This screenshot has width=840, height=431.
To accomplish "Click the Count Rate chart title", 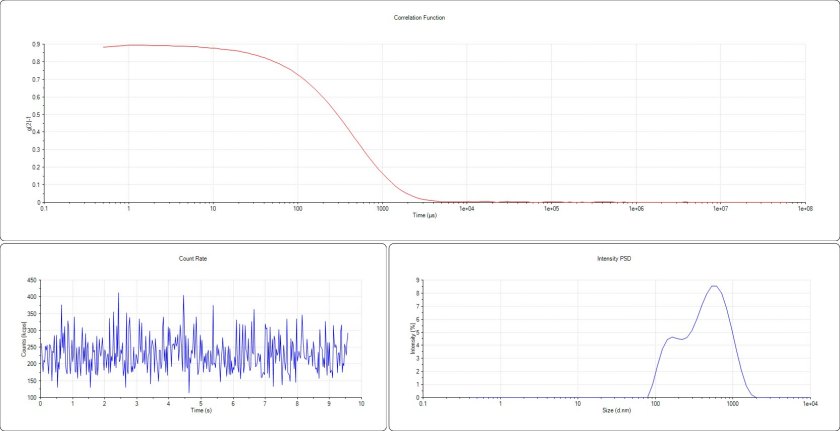I will point(193,259).
